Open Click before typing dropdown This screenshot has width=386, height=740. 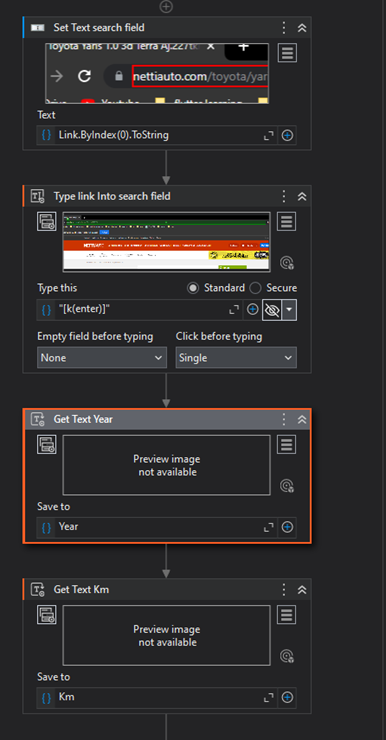tap(236, 358)
